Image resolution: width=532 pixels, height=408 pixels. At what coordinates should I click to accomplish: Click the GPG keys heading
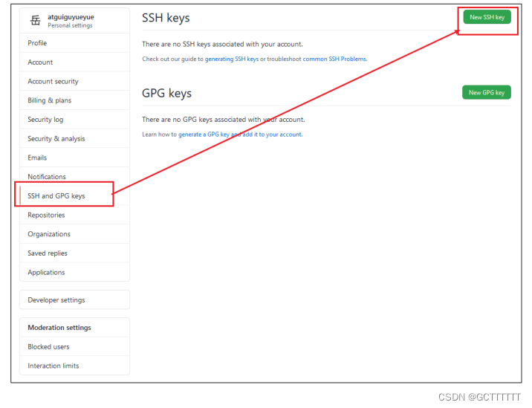(x=166, y=93)
